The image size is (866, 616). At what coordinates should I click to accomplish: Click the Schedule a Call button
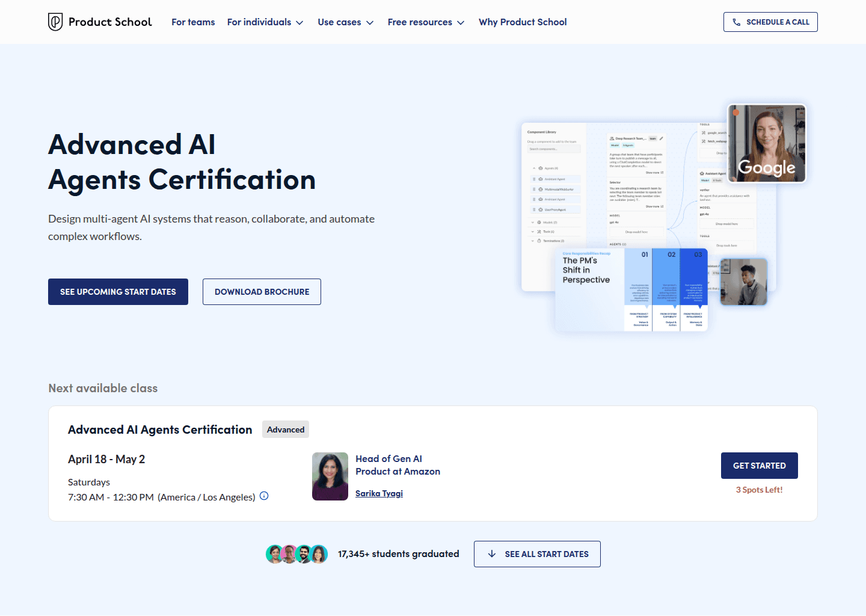(770, 22)
